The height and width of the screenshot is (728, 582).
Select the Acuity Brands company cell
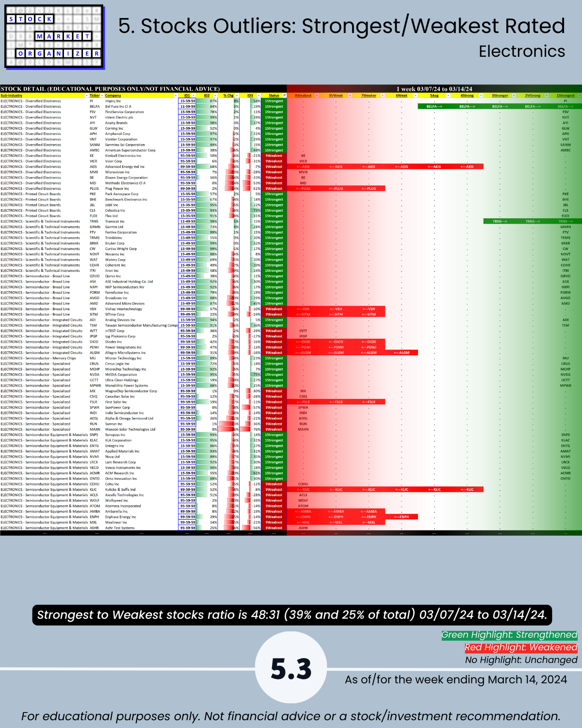141,123
